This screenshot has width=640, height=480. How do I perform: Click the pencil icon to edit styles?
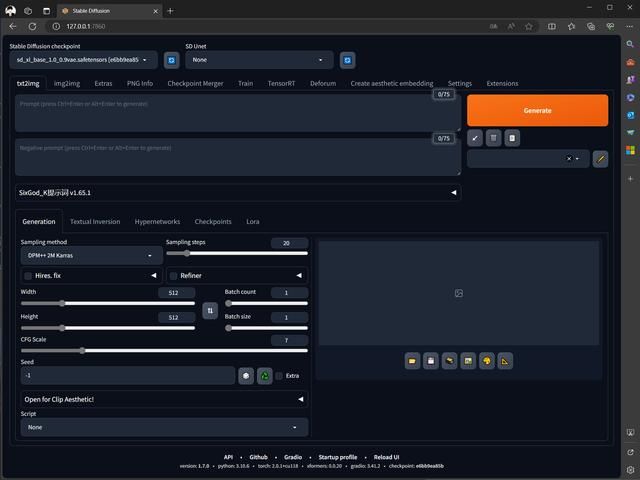tap(600, 158)
